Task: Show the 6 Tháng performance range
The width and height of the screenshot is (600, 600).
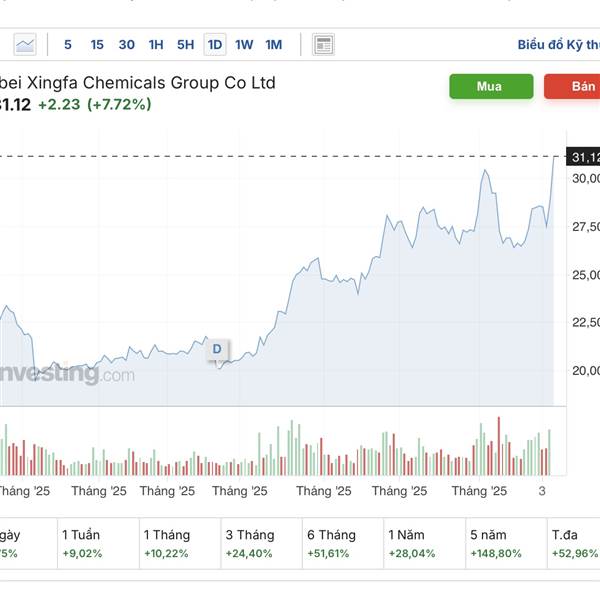Action: click(x=331, y=543)
